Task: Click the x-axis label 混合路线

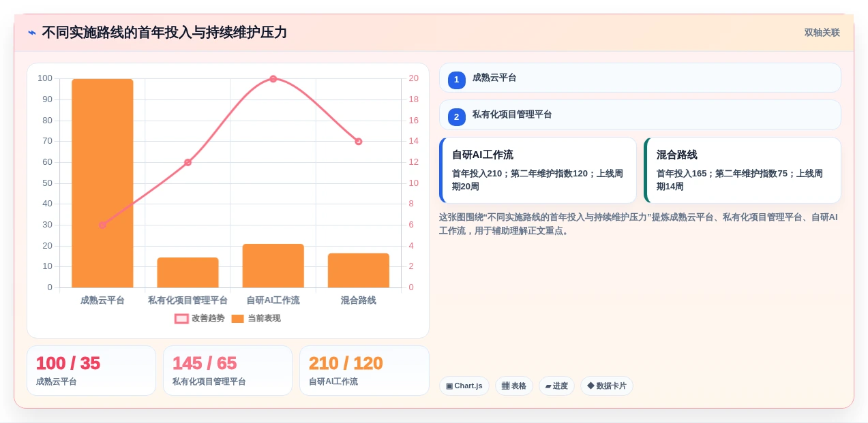Action: [359, 300]
